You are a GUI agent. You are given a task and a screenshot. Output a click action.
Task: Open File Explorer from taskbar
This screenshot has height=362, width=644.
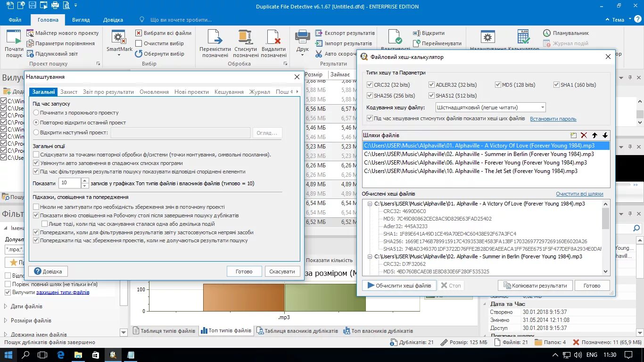coord(78,354)
